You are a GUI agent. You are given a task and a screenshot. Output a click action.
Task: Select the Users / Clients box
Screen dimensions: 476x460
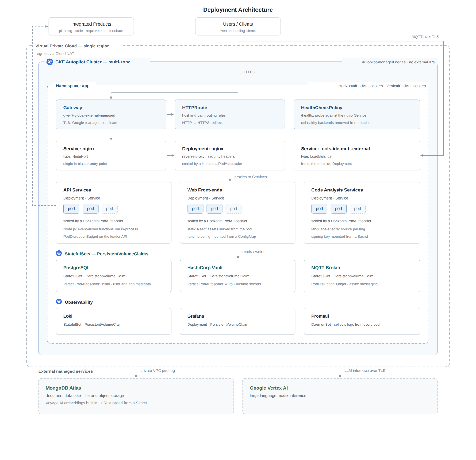[238, 26]
